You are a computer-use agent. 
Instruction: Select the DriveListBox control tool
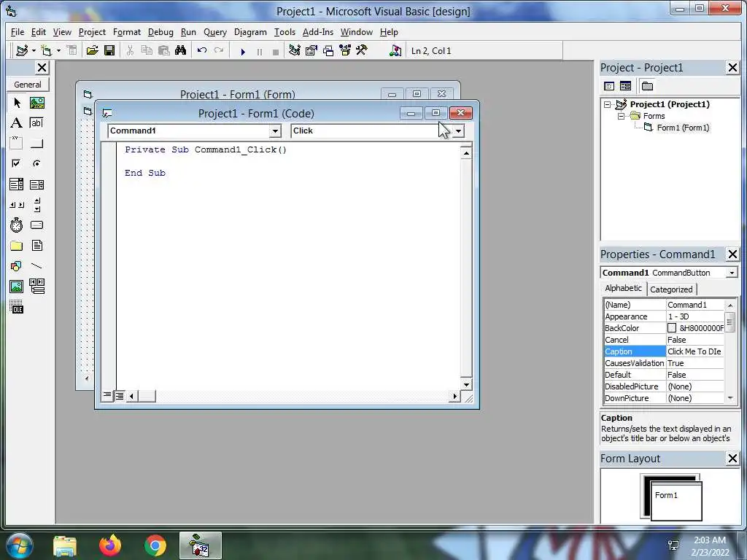click(36, 225)
